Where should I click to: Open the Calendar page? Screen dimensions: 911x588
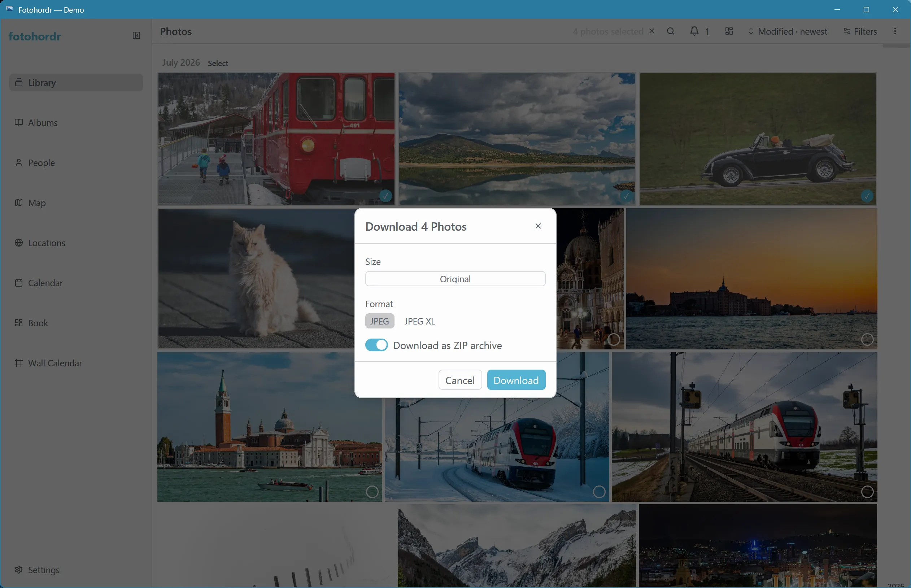click(77, 283)
